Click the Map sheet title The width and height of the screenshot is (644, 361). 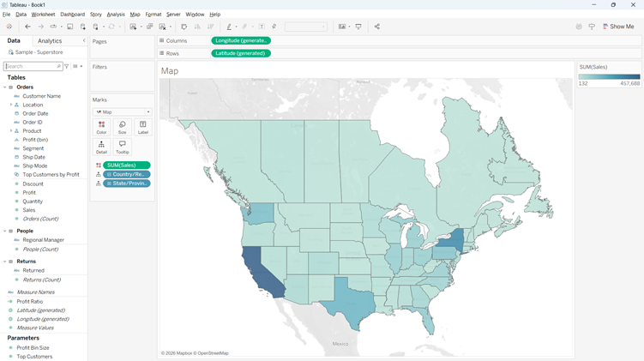170,70
